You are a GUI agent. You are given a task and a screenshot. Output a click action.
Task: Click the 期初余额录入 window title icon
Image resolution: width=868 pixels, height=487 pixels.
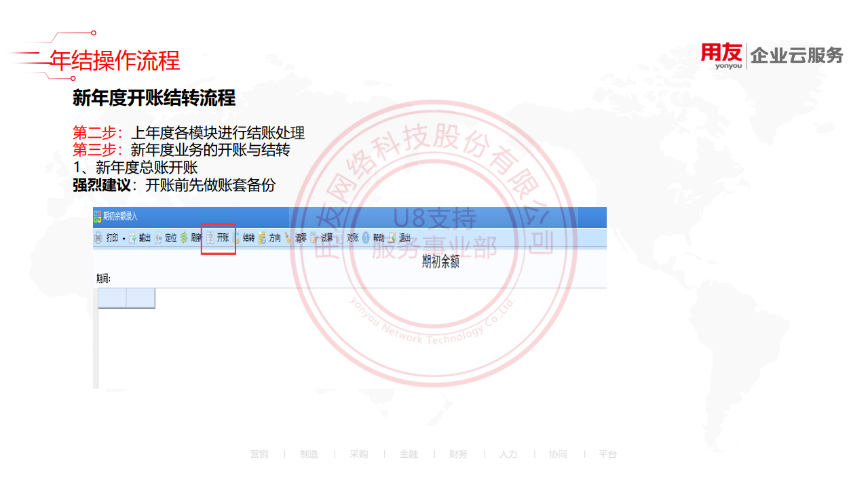coord(98,216)
